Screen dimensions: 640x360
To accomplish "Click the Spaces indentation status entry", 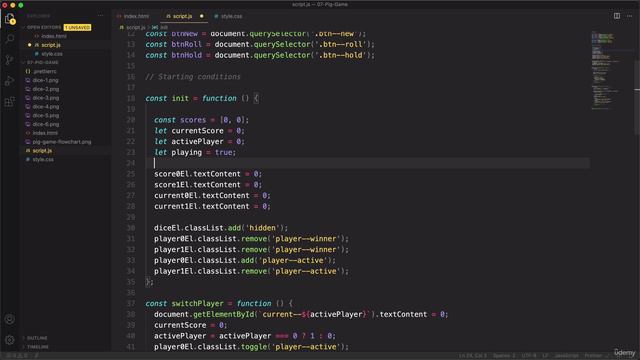I will point(504,356).
